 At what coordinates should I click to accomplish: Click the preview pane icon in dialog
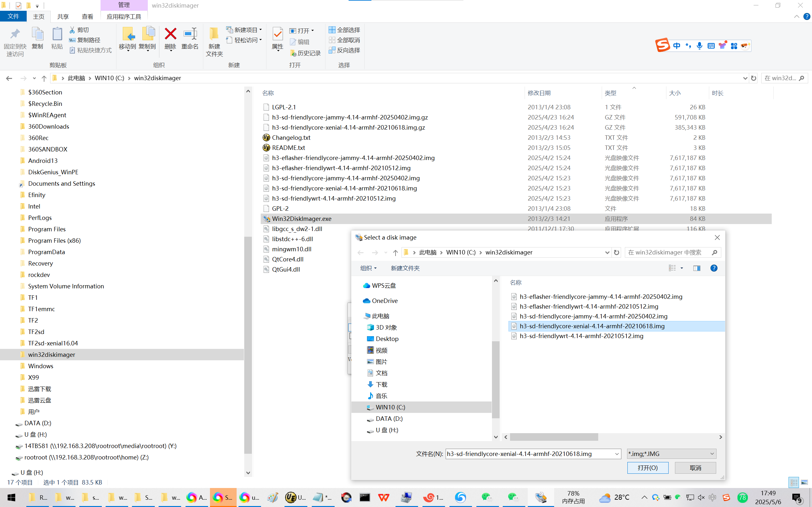(x=697, y=268)
